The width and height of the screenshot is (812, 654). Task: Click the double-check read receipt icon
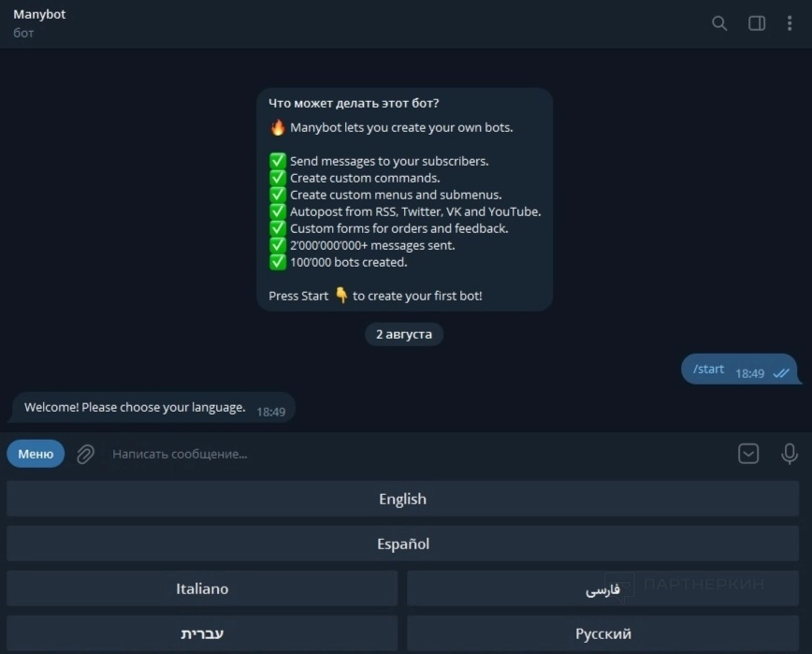click(781, 373)
